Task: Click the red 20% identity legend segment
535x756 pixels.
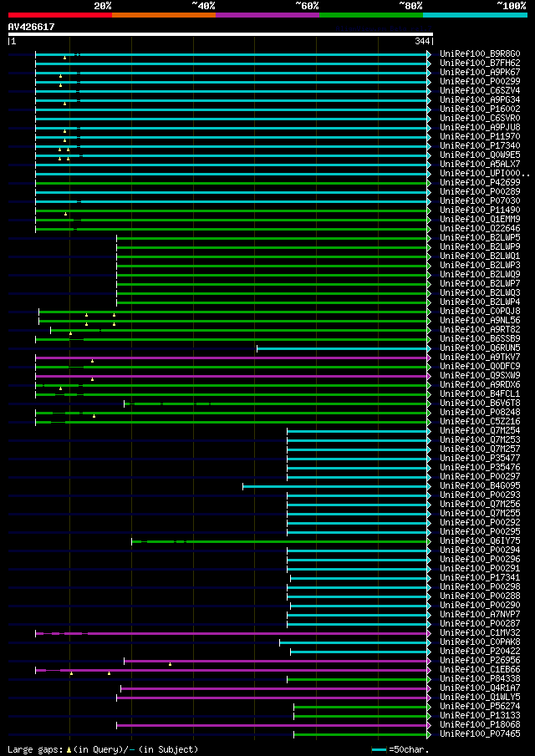Action: pos(60,15)
